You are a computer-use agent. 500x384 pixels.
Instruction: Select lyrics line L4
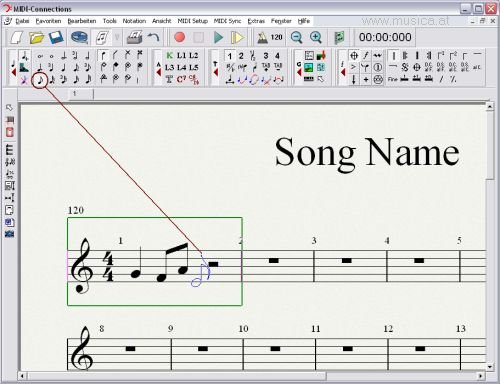coord(181,67)
